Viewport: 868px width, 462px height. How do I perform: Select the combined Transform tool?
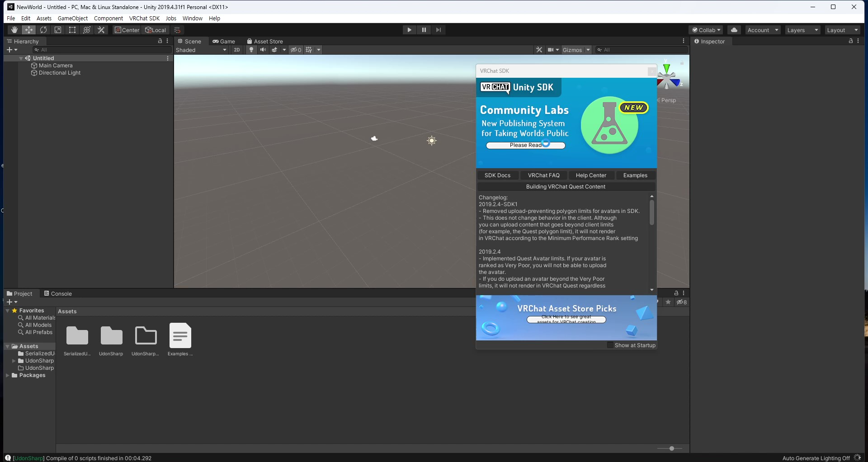point(87,30)
